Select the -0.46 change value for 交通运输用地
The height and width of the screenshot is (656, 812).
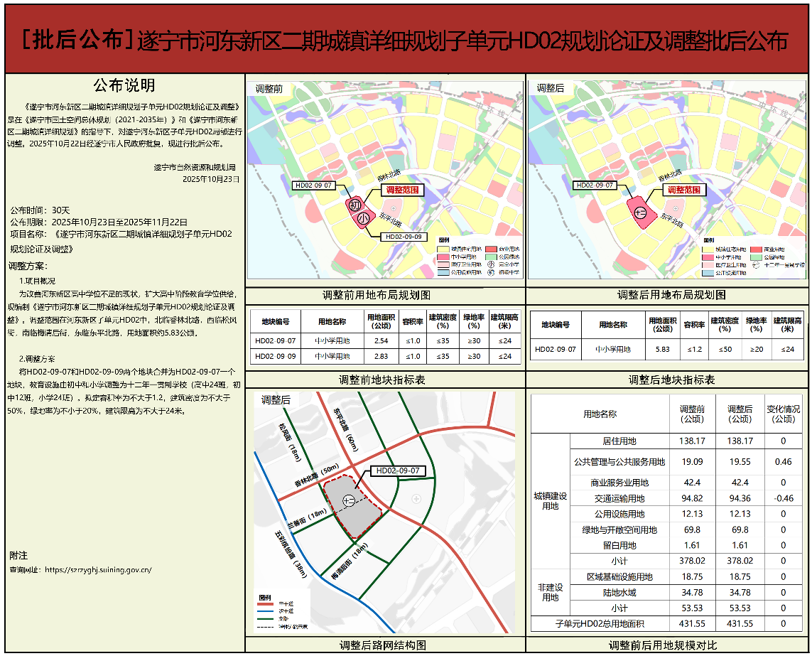(783, 498)
